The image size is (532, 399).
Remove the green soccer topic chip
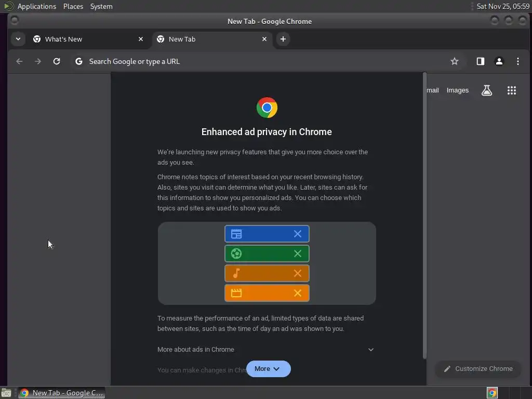[x=298, y=254]
